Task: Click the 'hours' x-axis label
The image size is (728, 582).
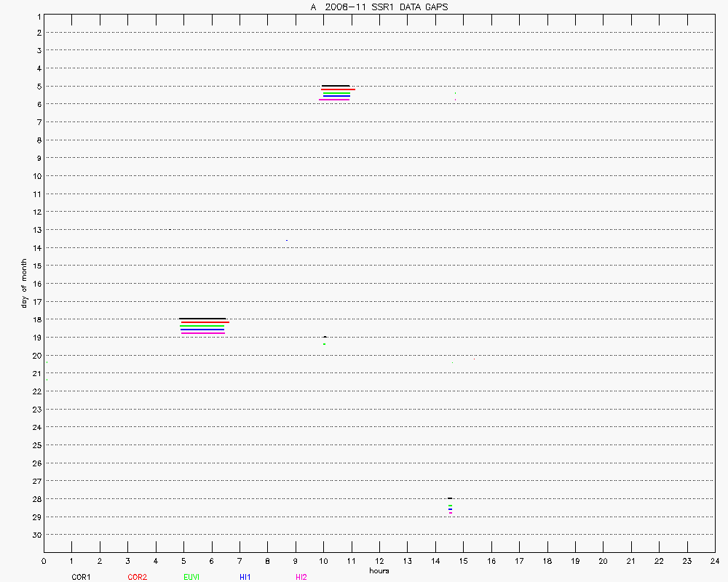Action: point(379,571)
